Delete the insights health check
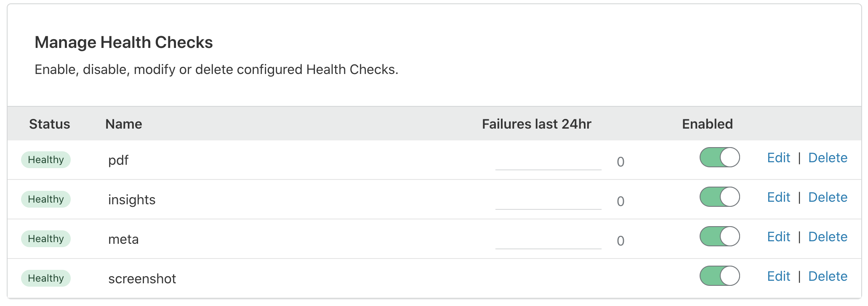The image size is (868, 306). 828,198
